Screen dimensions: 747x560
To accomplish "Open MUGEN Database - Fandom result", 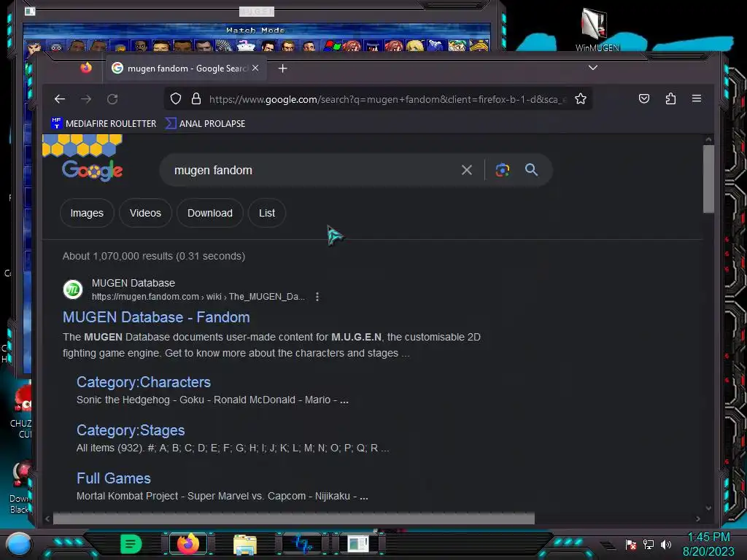I will click(156, 317).
